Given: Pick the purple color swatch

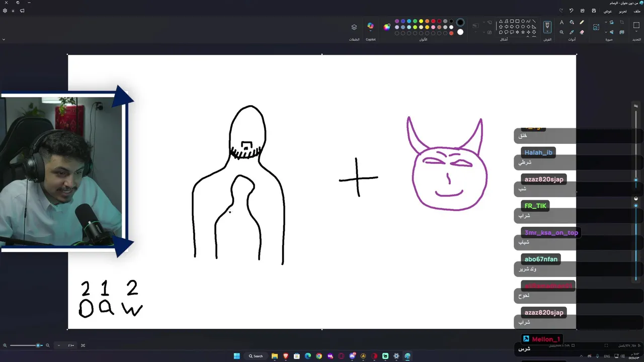Looking at the screenshot, I should [397, 21].
